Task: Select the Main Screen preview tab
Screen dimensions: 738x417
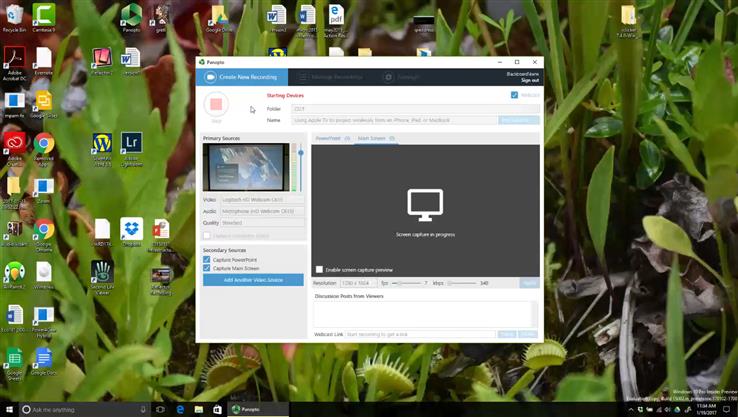Action: (x=375, y=138)
